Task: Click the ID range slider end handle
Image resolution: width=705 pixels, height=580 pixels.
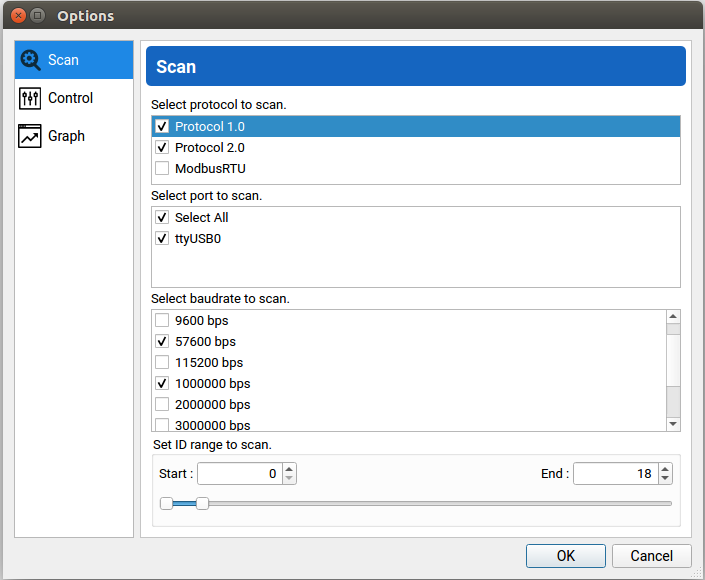Action: [202, 504]
